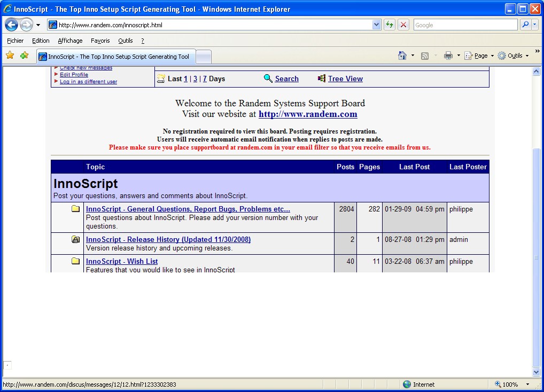Click folder icon for Wish List topic
The width and height of the screenshot is (544, 392).
pos(75,261)
